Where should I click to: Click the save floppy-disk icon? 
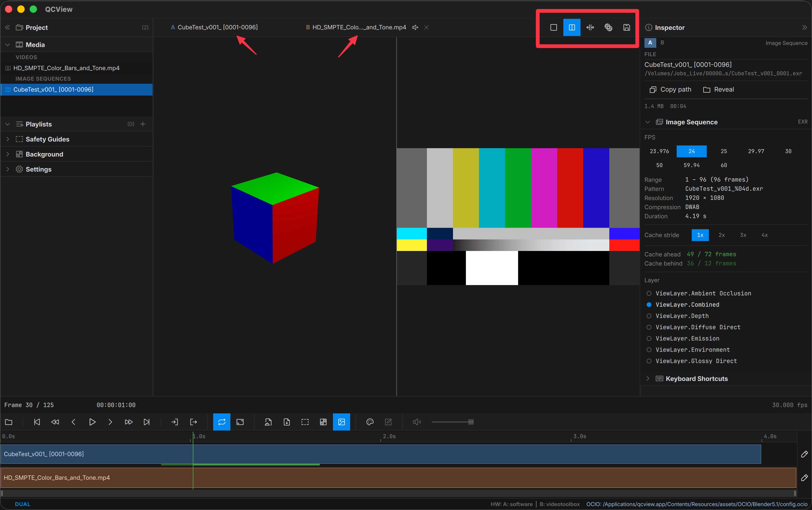pyautogui.click(x=626, y=27)
